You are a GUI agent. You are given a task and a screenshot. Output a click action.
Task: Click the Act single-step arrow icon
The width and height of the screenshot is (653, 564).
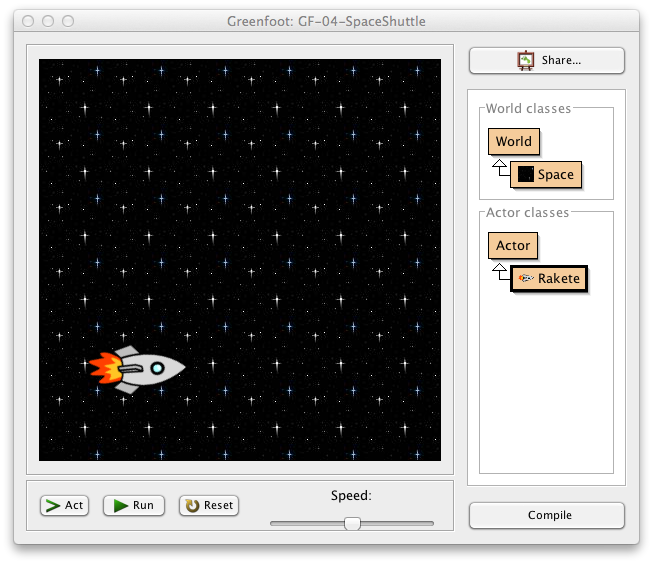[51, 505]
